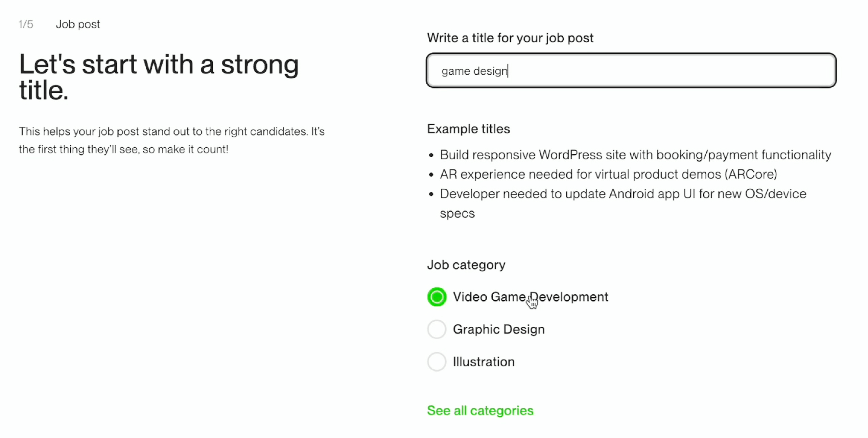Image resolution: width=868 pixels, height=438 pixels.
Task: Click the bullet beside the AR experience example
Action: tap(431, 175)
